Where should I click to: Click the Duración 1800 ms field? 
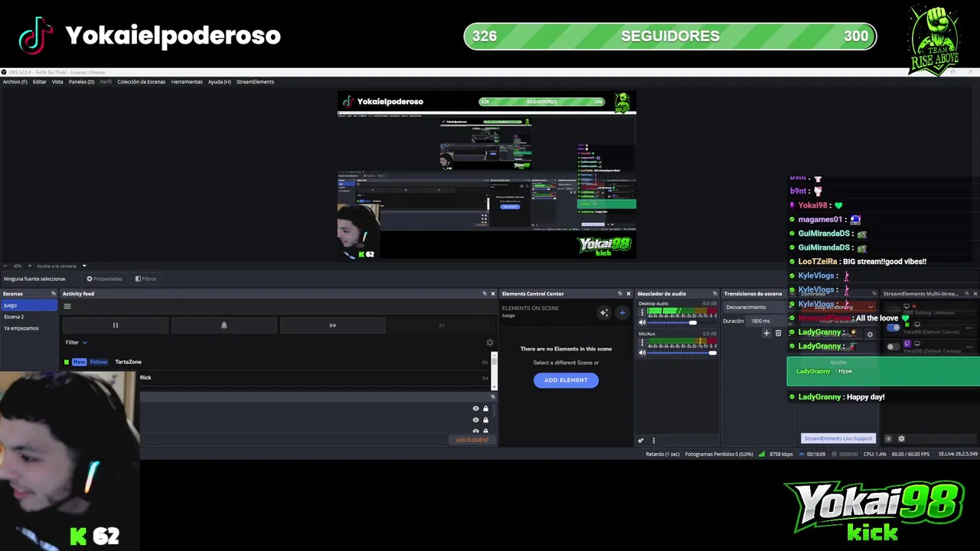pyautogui.click(x=768, y=321)
